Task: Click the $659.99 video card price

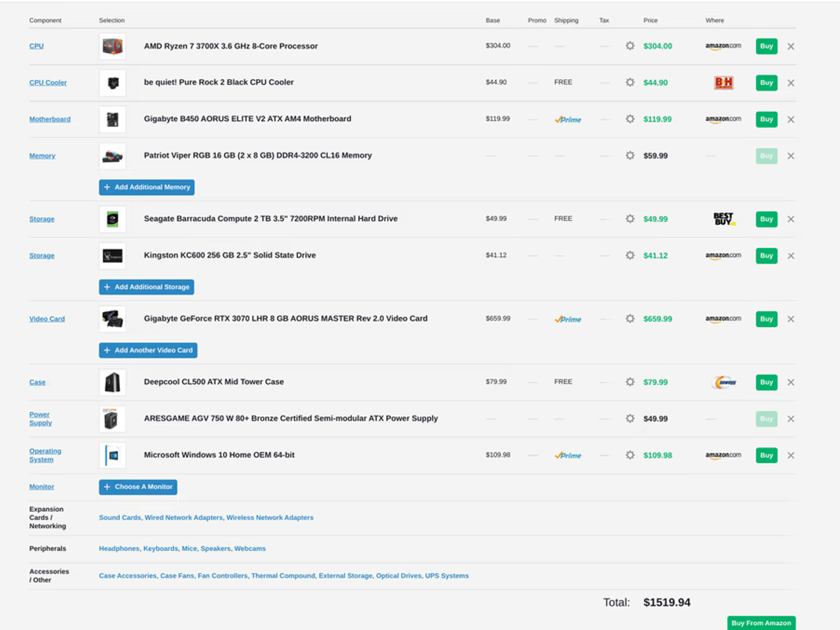Action: click(657, 319)
